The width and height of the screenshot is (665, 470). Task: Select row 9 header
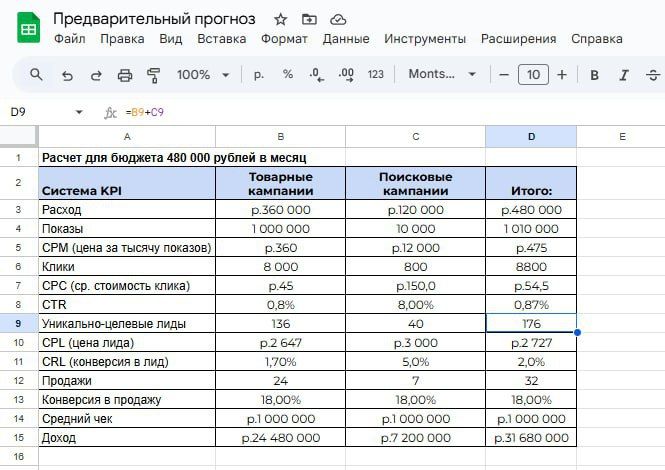tap(18, 323)
